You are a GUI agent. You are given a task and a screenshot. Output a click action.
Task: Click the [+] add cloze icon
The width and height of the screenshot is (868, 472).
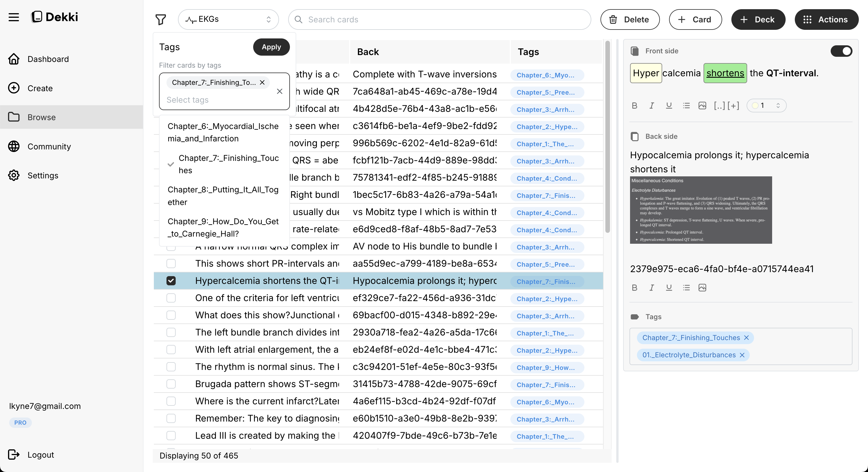click(x=733, y=106)
